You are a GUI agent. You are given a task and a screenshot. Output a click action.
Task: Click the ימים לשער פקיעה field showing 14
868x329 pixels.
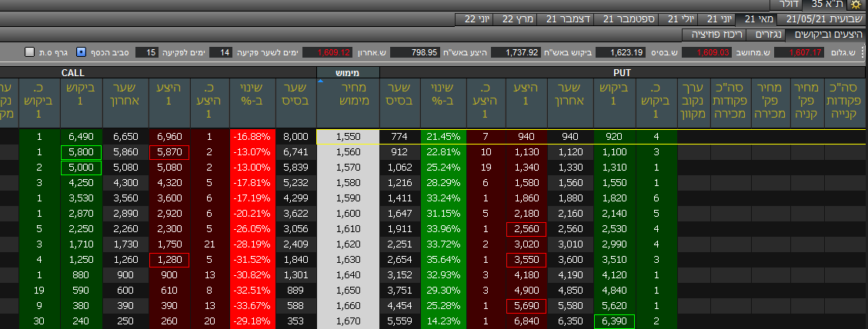pos(221,52)
